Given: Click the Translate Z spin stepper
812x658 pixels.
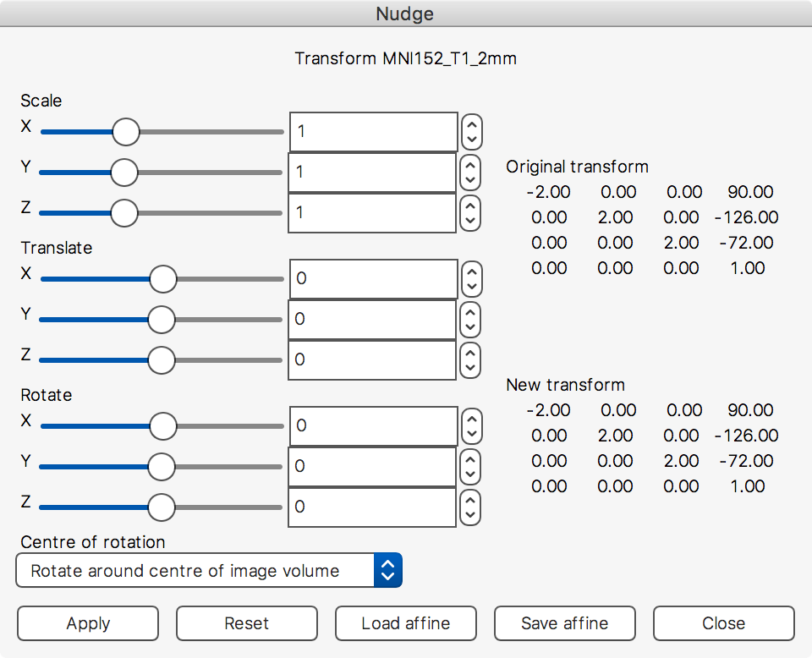Looking at the screenshot, I should tap(472, 360).
